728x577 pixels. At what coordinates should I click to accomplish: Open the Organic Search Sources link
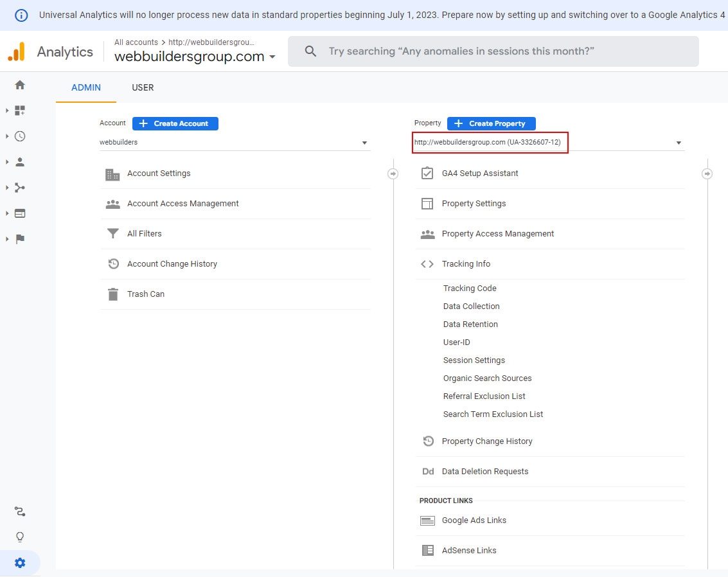pyautogui.click(x=488, y=378)
